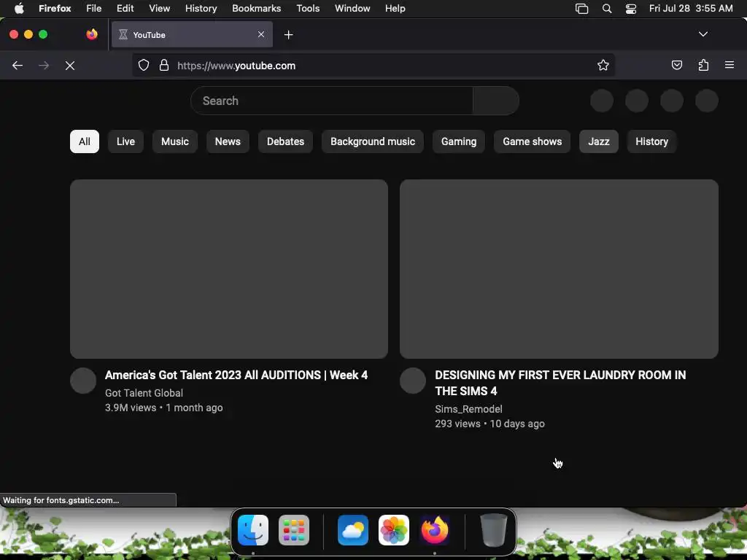Open the Firefox hamburger application menu

pos(729,65)
